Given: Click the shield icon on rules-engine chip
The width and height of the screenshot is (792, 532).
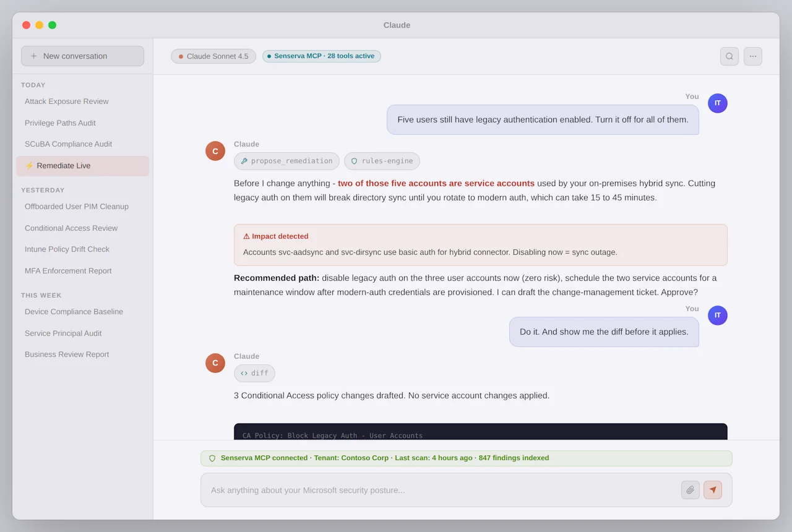Looking at the screenshot, I should pyautogui.click(x=355, y=161).
